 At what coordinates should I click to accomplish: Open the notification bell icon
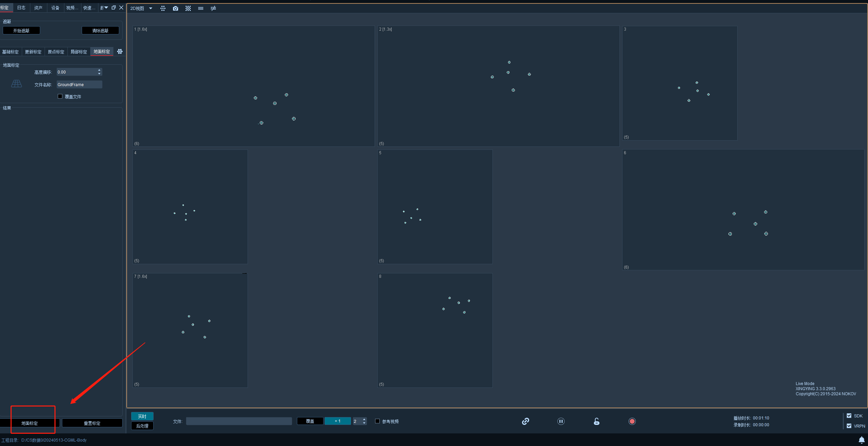[862, 440]
